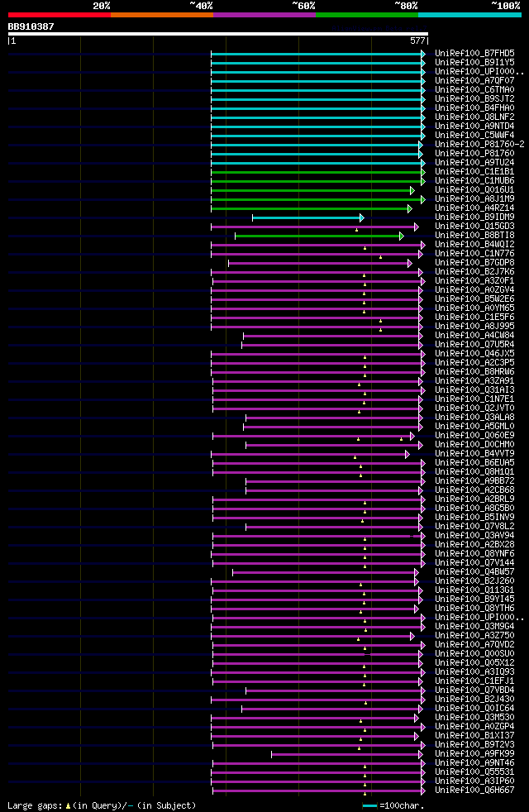The image size is (529, 812).
Task: Click the cyan alignment bar of UniRef100_B9IDM9
Action: [308, 218]
